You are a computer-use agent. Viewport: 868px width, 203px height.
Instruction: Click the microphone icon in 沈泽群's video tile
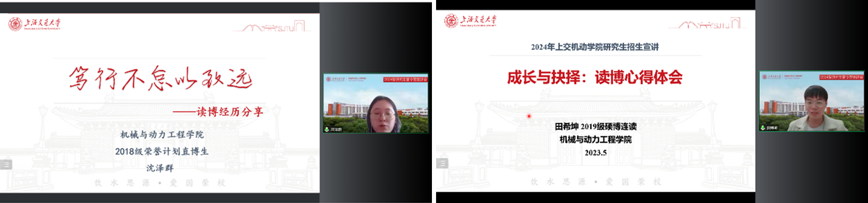(327, 130)
